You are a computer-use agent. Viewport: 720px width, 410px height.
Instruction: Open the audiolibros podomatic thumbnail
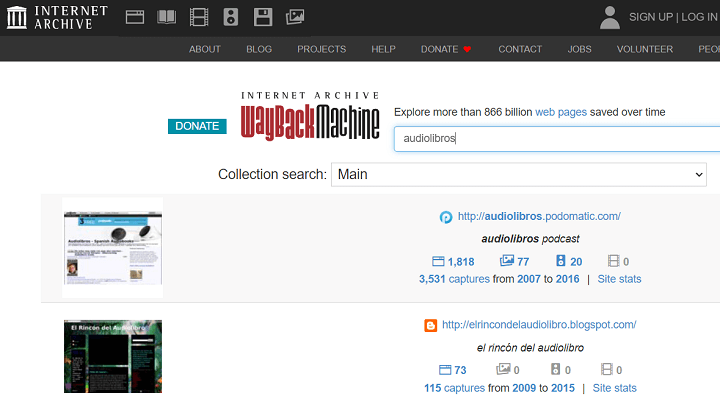pyautogui.click(x=112, y=248)
